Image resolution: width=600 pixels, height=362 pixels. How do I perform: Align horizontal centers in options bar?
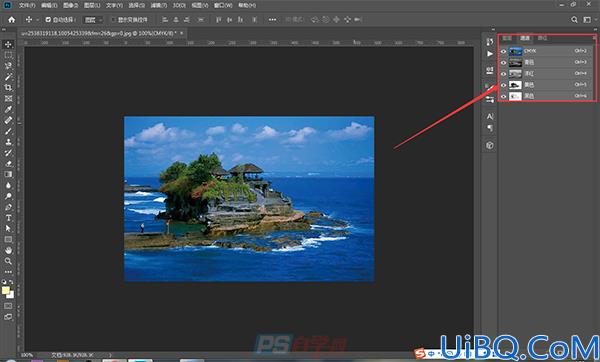click(176, 20)
